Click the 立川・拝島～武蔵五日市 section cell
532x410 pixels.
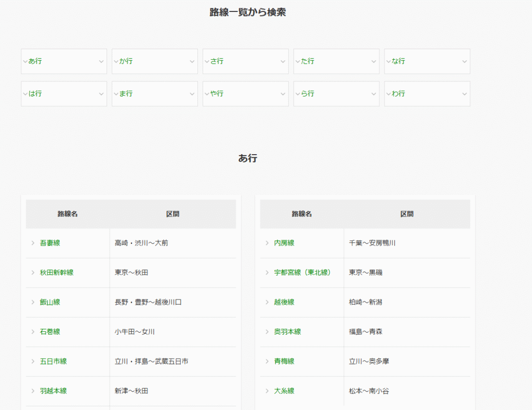172,362
